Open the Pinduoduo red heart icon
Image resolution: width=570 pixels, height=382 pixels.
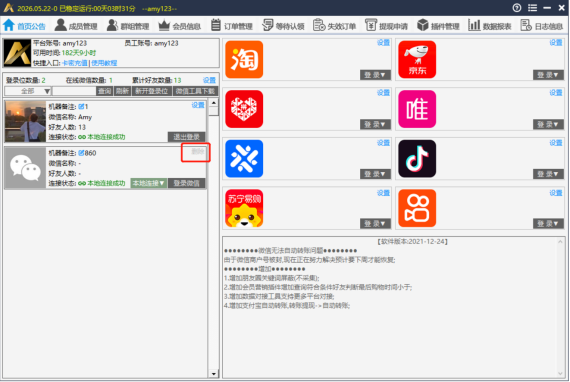click(244, 109)
